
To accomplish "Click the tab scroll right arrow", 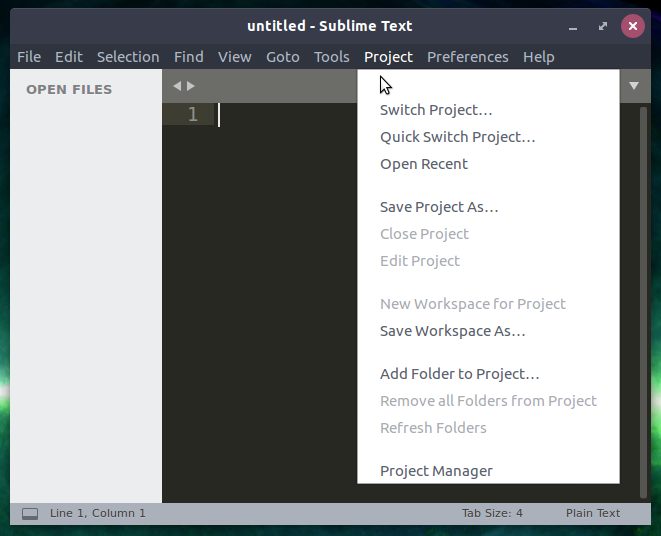I will click(191, 86).
